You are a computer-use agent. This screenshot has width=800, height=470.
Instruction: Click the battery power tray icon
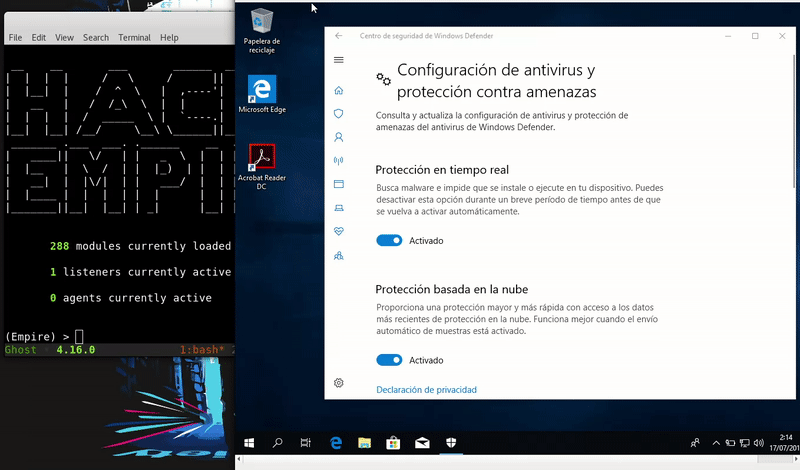[731, 443]
